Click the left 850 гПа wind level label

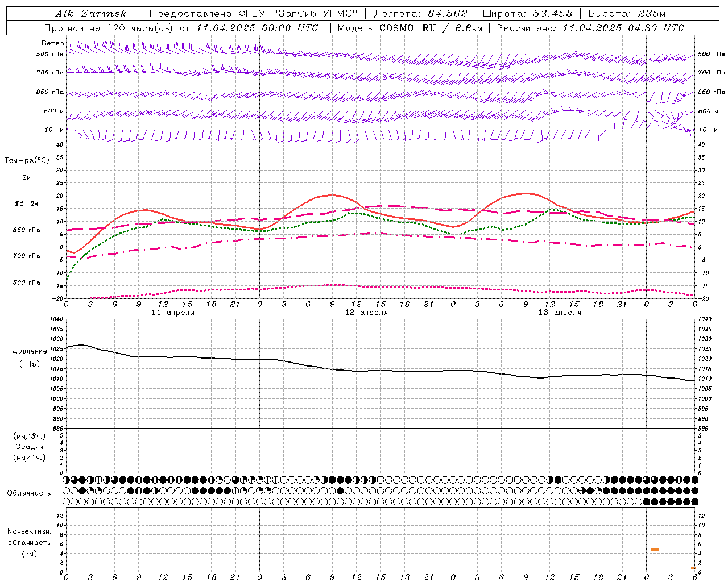click(x=50, y=92)
